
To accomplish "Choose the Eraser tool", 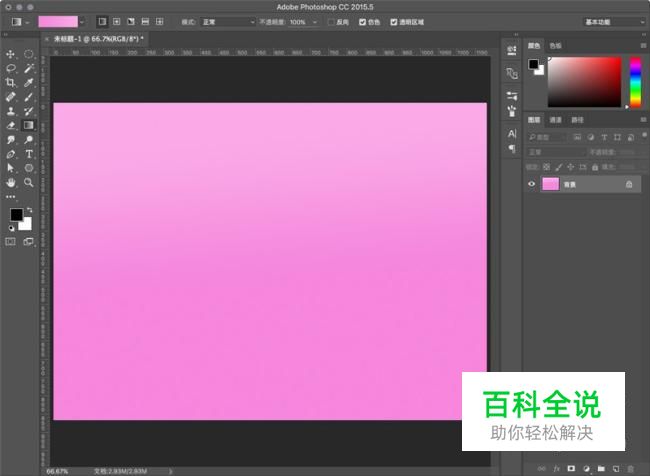I will tap(11, 126).
